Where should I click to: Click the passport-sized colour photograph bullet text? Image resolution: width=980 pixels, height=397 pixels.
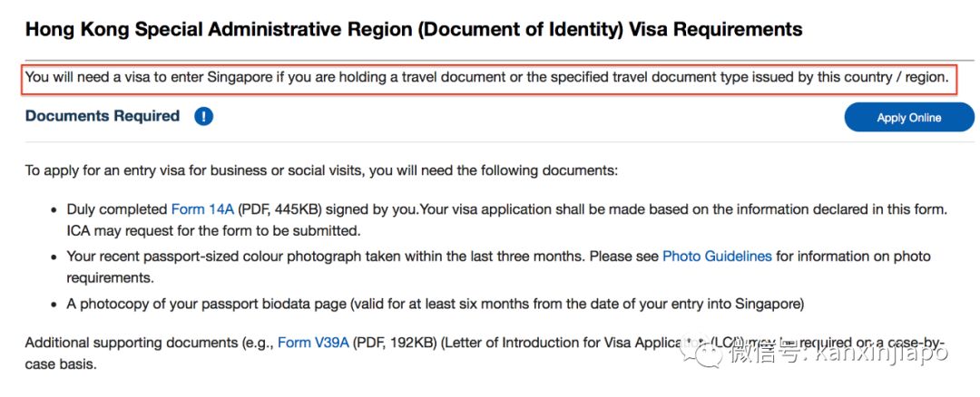[363, 257]
